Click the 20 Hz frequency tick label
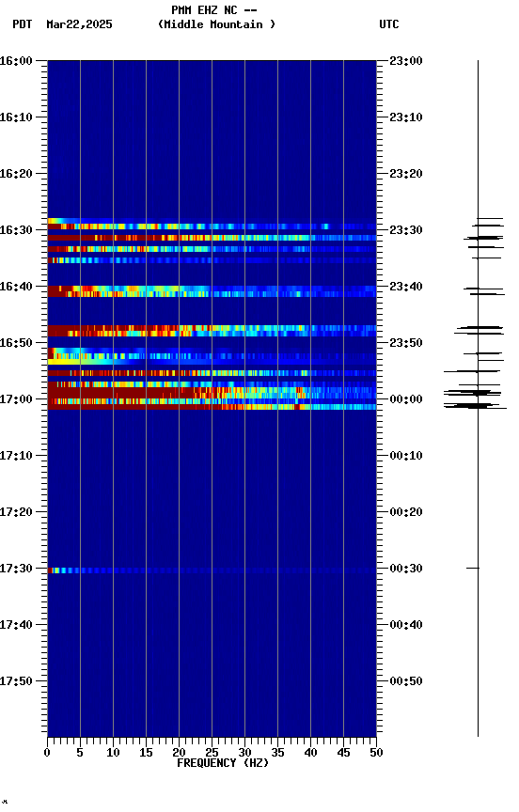The image size is (519, 812). [179, 754]
